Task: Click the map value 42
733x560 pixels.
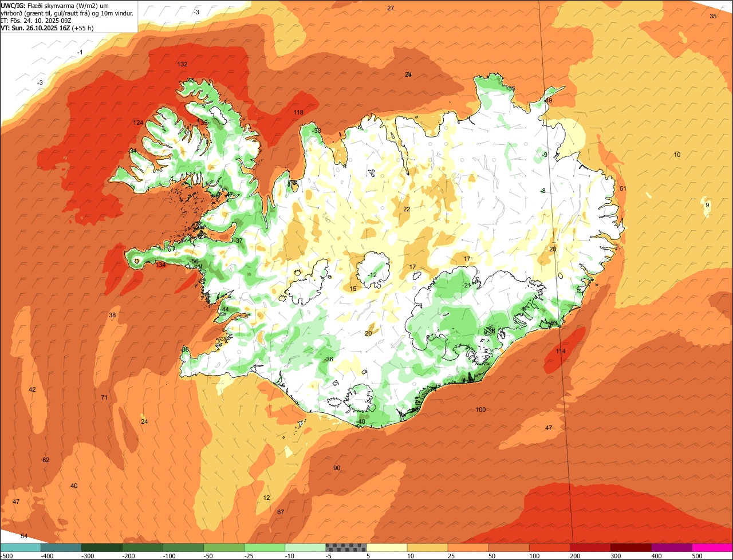Action: tap(32, 390)
